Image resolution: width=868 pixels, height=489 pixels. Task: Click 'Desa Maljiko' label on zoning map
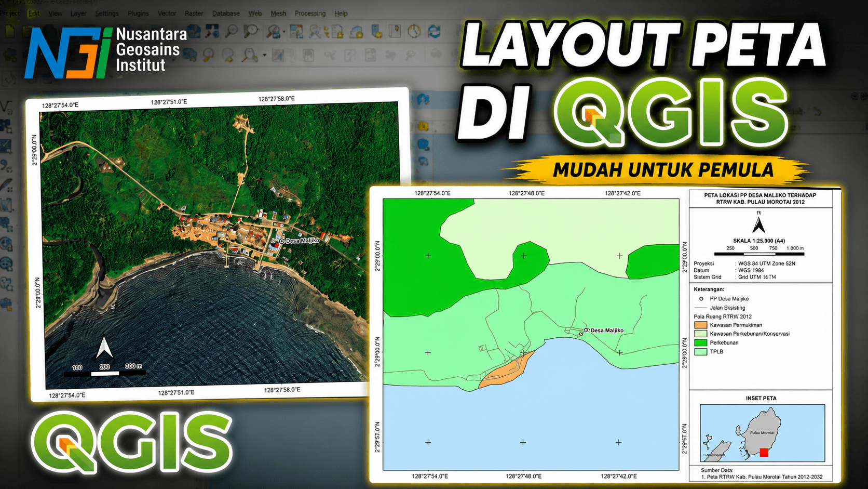[607, 331]
